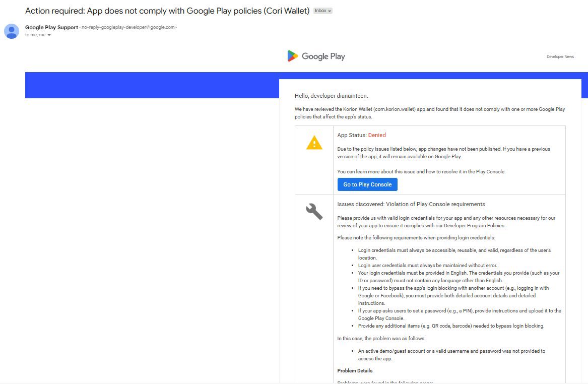
Task: Click the 'You can learn more about this issue' sentence
Action: pyautogui.click(x=421, y=171)
